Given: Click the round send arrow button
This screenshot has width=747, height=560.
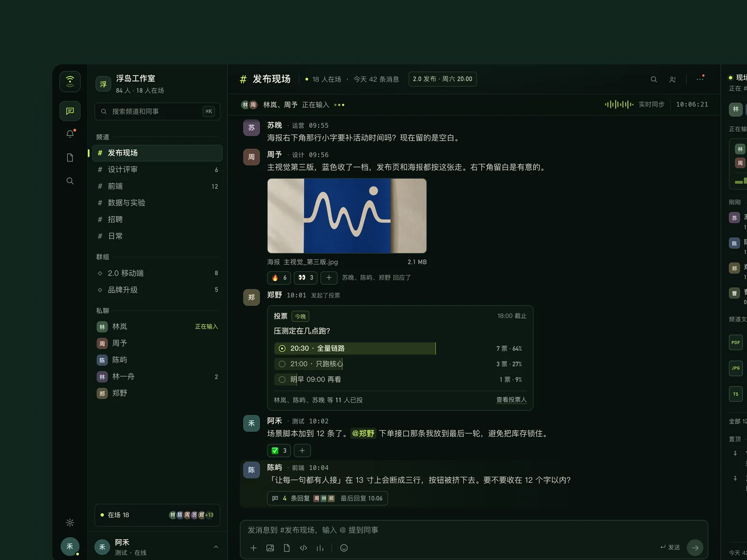Looking at the screenshot, I should pos(695,548).
